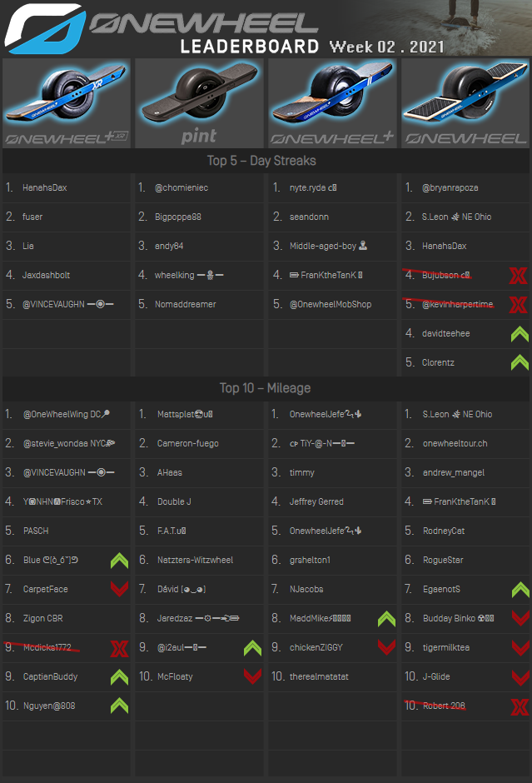Open the @OnewheelMobShop entry
The image size is (532, 783).
pyautogui.click(x=331, y=304)
